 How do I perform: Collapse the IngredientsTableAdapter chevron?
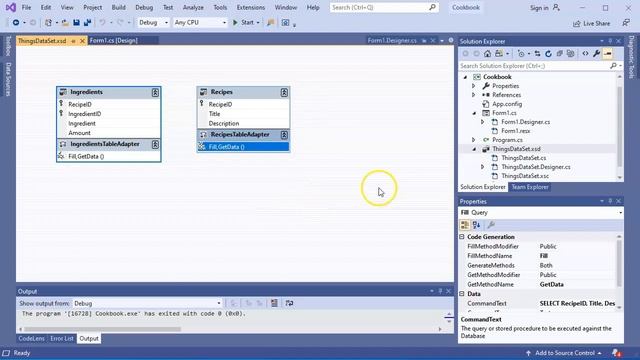coord(155,144)
